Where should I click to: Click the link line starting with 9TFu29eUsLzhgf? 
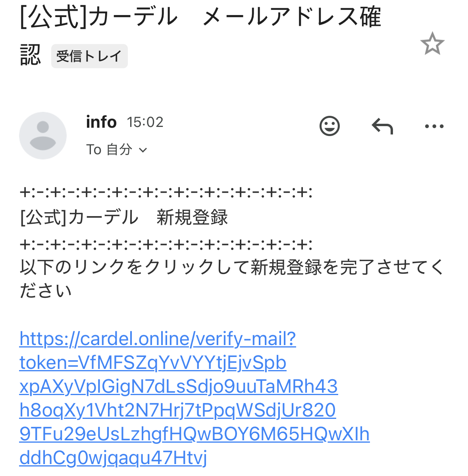point(195,434)
